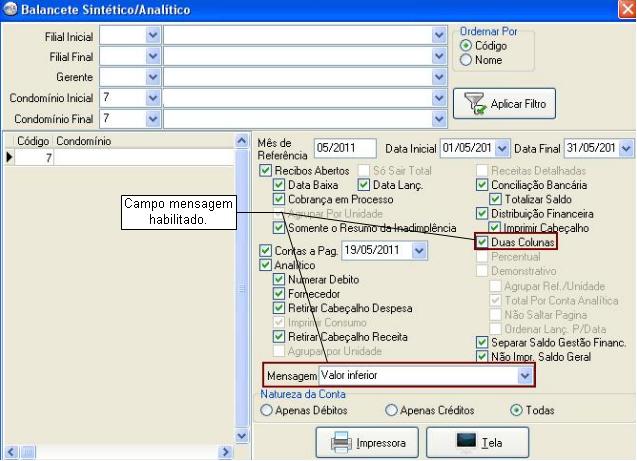Click the Mês de Referência input field
Screen dimensions: 637x461
coord(344,148)
